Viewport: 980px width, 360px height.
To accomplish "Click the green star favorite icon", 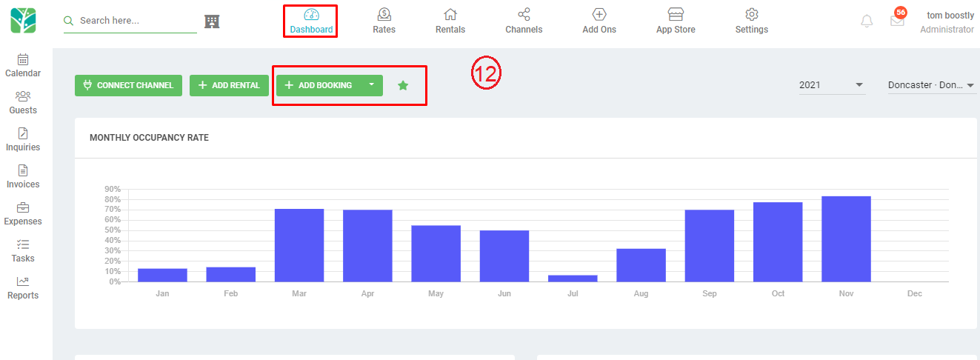I will point(403,86).
